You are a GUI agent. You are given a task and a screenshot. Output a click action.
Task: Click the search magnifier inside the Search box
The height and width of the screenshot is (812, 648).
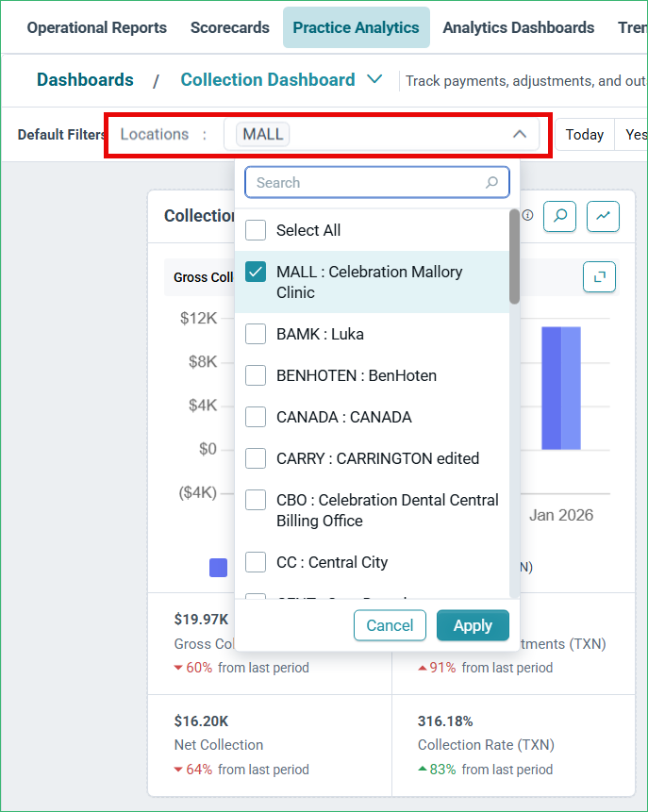[x=491, y=182]
